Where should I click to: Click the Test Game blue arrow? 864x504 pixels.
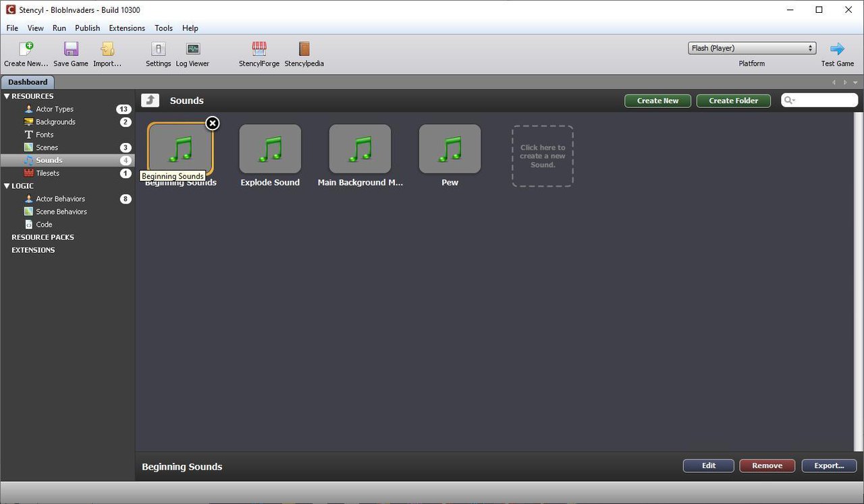click(837, 49)
